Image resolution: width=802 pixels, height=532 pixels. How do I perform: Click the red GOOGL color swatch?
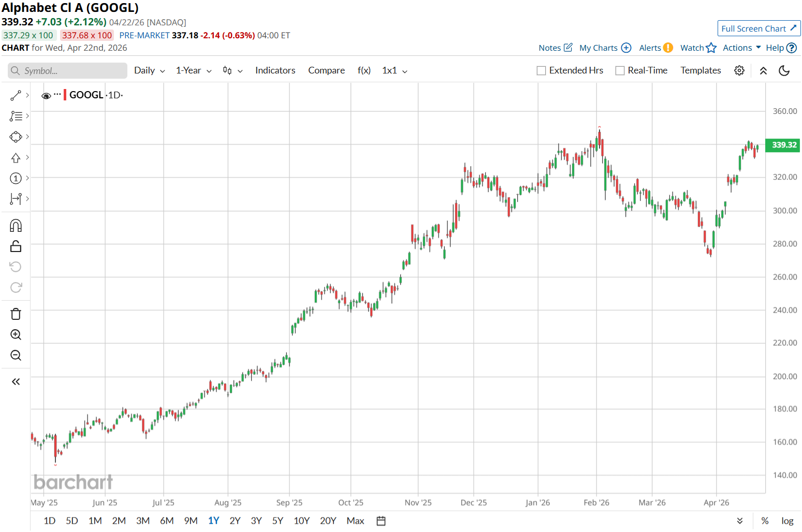pyautogui.click(x=65, y=95)
